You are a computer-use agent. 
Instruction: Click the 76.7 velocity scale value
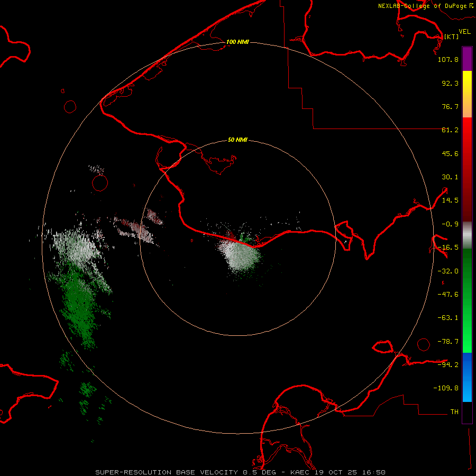[450, 106]
